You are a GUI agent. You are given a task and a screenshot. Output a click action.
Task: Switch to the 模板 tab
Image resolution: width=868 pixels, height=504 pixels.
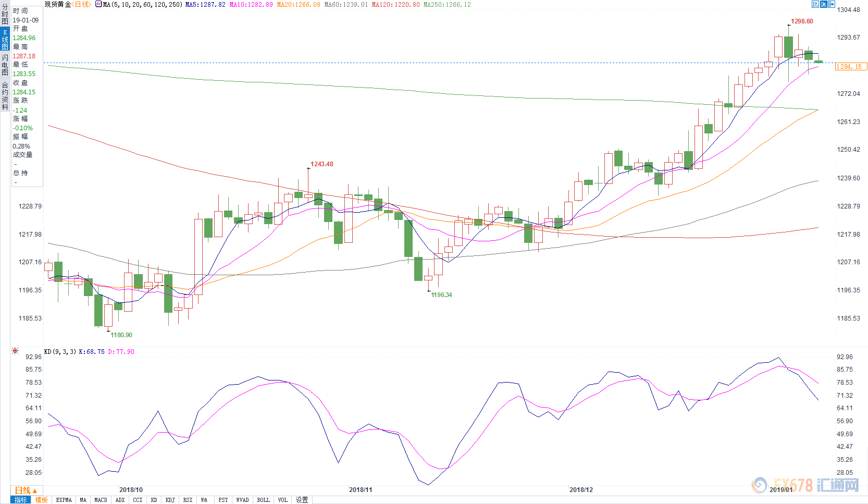(42, 500)
